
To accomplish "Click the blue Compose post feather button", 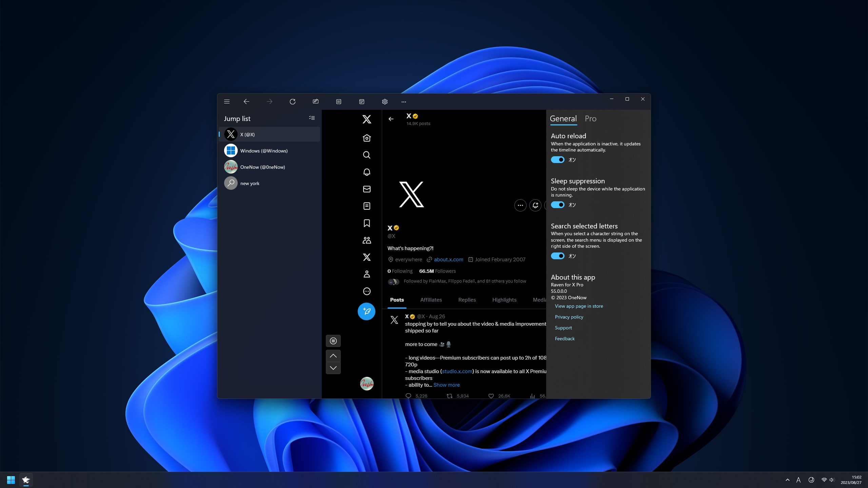I will (367, 311).
